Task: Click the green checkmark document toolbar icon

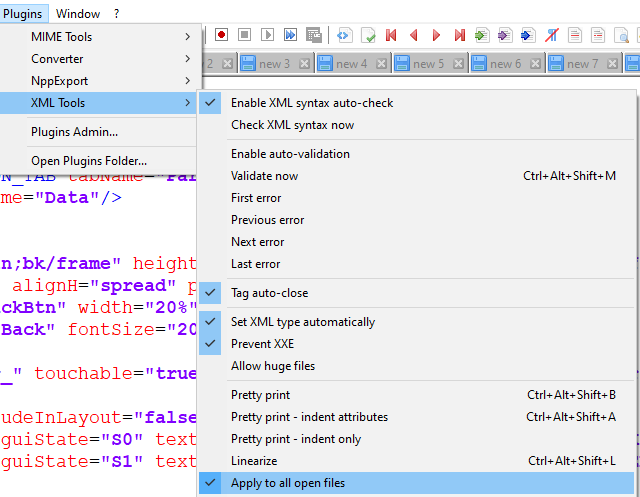Action: 369,35
